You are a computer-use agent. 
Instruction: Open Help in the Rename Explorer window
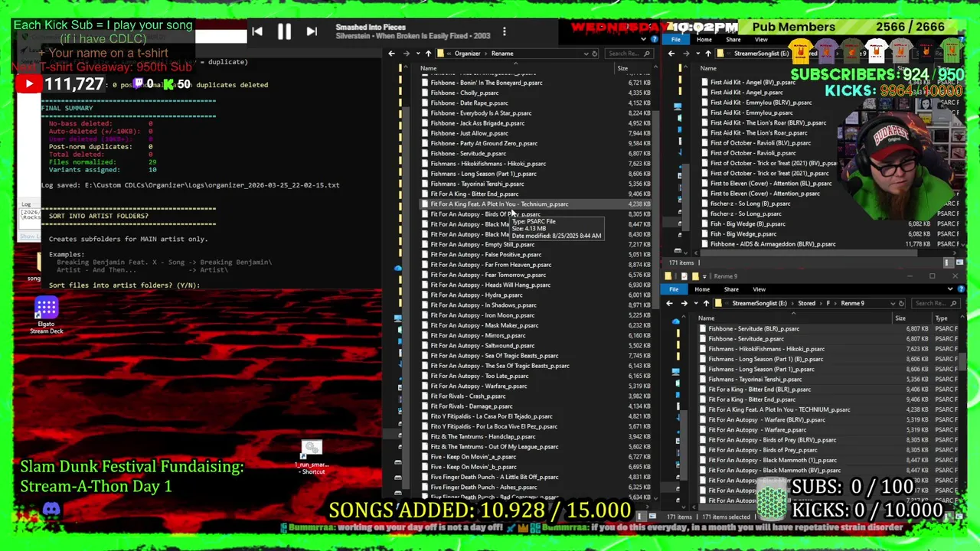point(655,39)
